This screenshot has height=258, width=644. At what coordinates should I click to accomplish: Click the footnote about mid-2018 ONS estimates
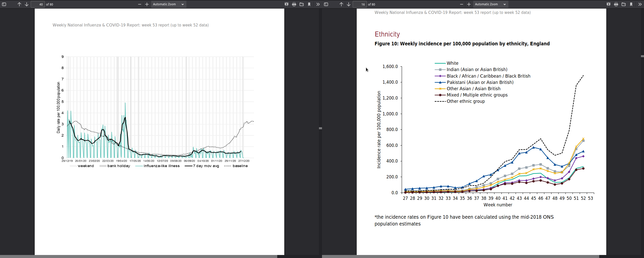(464, 220)
